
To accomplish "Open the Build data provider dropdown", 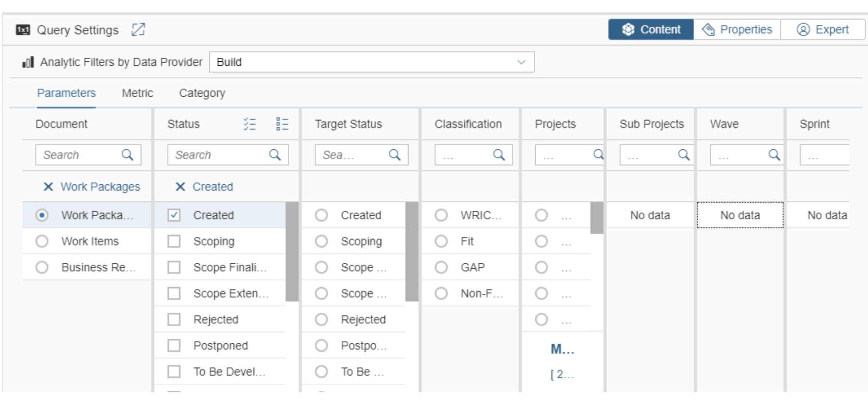I will [371, 62].
